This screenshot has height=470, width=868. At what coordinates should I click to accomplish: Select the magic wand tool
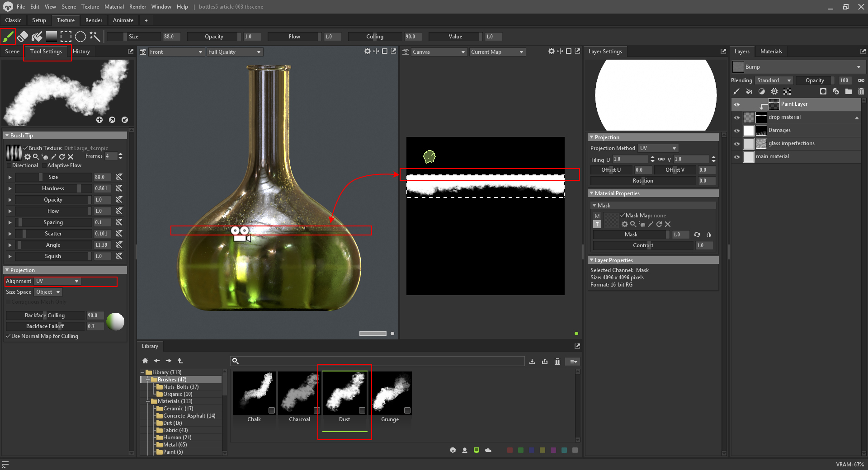(x=95, y=37)
